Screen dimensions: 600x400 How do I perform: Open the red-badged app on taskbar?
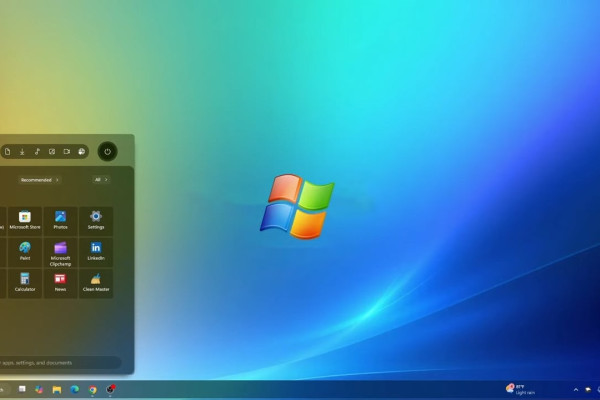click(110, 389)
